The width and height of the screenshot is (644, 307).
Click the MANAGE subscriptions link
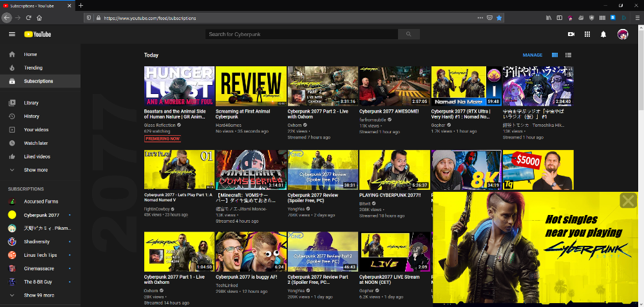(x=533, y=55)
